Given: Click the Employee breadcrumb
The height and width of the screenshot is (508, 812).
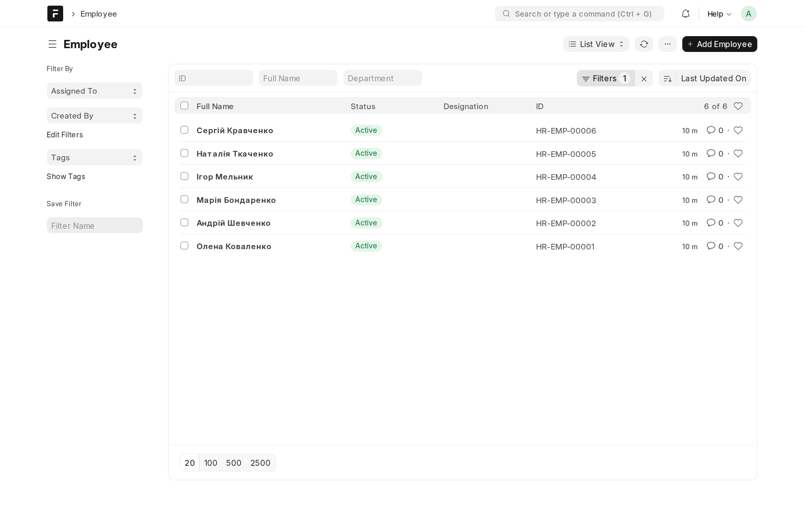Looking at the screenshot, I should pyautogui.click(x=98, y=14).
